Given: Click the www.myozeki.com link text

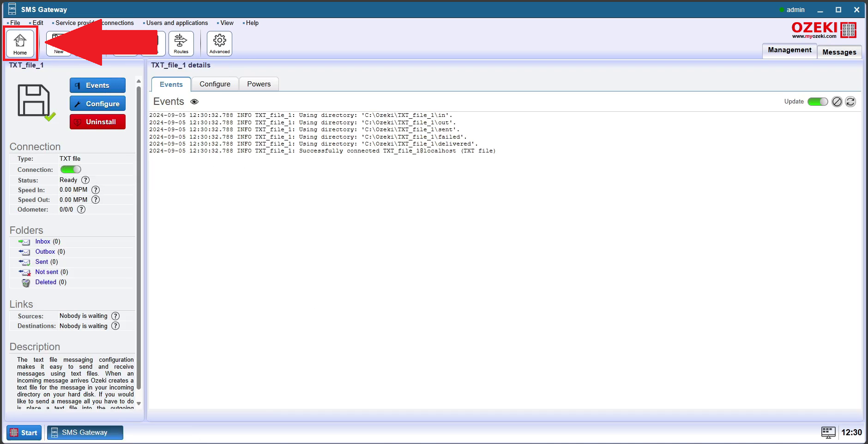Looking at the screenshot, I should click(814, 36).
